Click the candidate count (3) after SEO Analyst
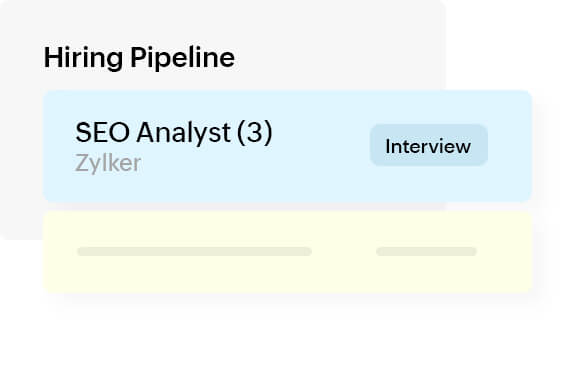The image size is (586, 385). 255,133
